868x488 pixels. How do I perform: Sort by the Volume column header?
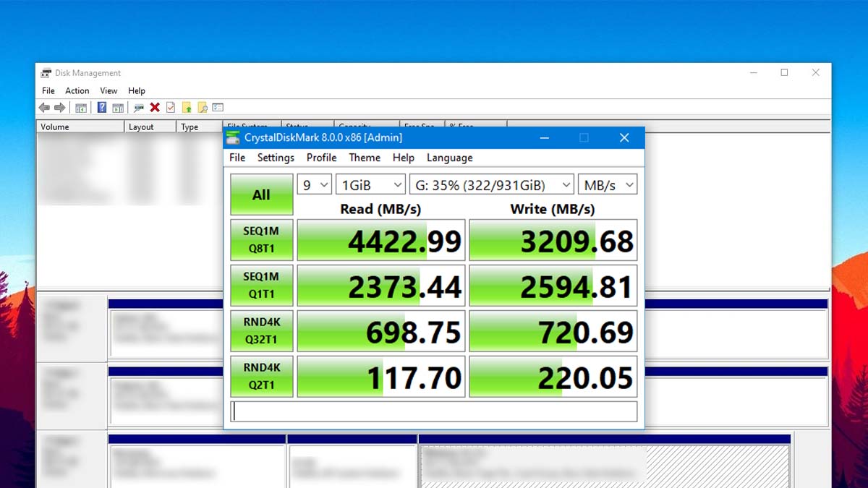point(80,127)
